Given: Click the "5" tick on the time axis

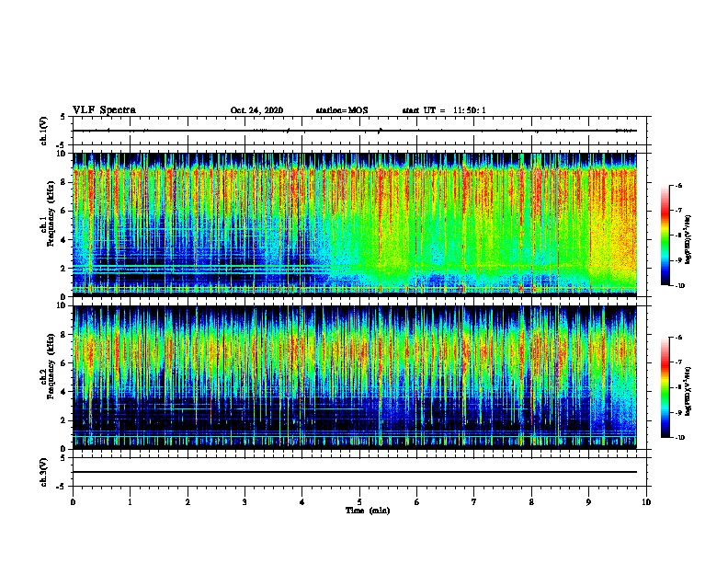Looking at the screenshot, I should pyautogui.click(x=359, y=502).
